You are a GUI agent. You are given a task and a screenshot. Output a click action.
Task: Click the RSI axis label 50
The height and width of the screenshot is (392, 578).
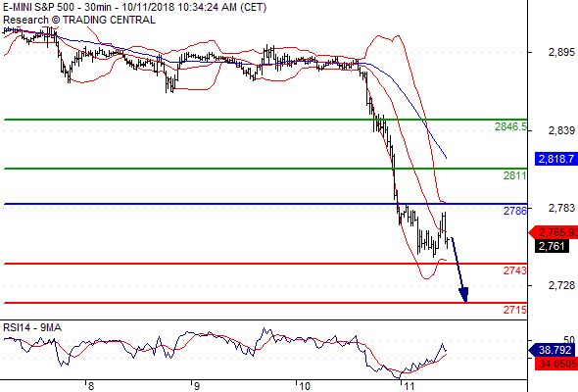[569, 340]
